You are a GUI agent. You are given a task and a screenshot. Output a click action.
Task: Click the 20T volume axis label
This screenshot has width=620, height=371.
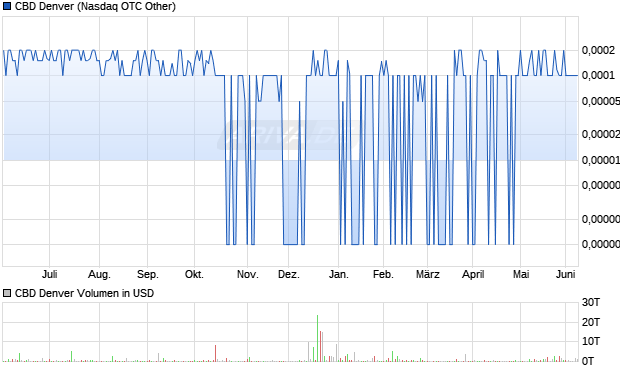(x=591, y=322)
